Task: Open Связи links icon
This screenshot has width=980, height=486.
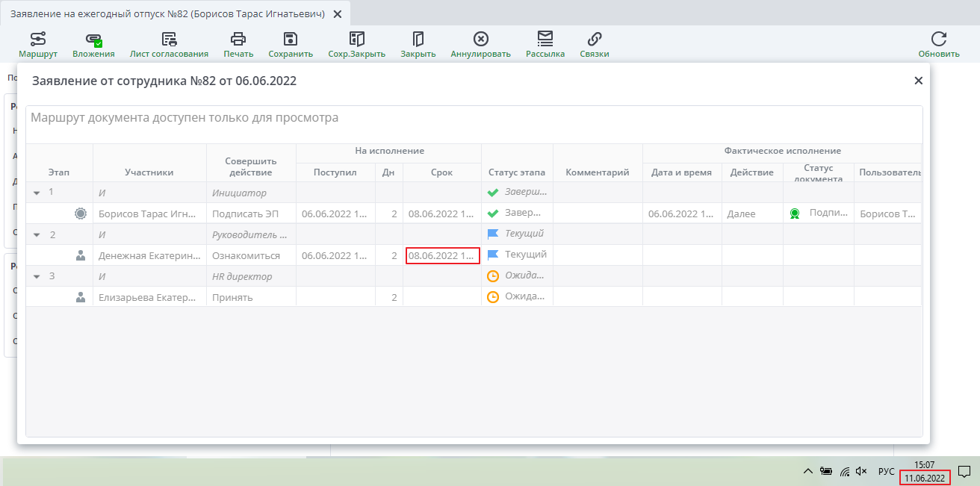Action: coord(595,44)
